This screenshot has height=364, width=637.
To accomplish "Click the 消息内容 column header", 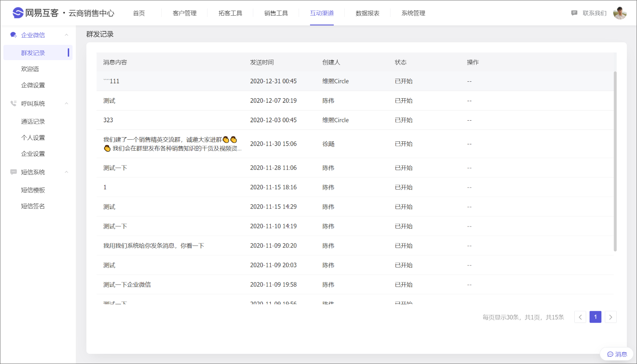I will pyautogui.click(x=115, y=62).
